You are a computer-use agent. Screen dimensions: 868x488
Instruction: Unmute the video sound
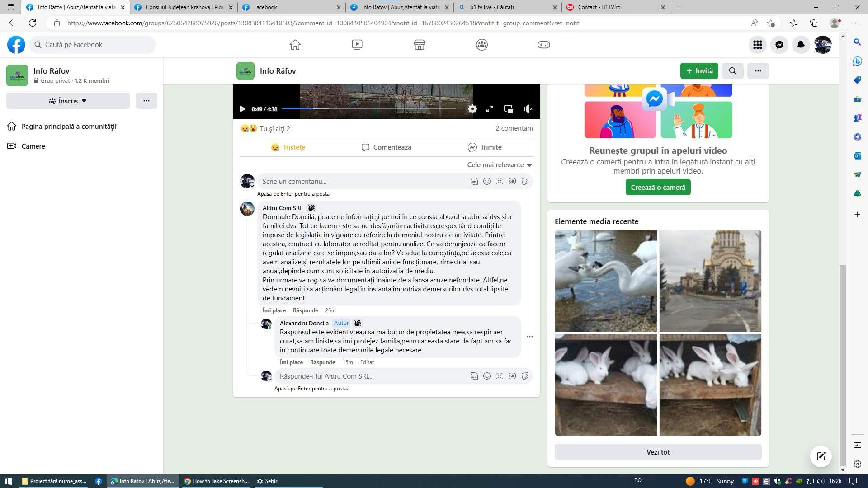(528, 109)
